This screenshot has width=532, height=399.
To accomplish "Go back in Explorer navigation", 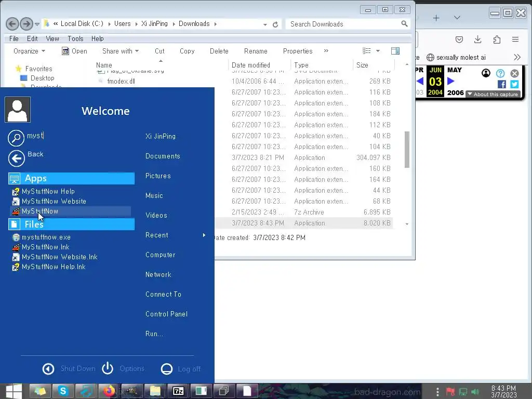I will coord(12,24).
